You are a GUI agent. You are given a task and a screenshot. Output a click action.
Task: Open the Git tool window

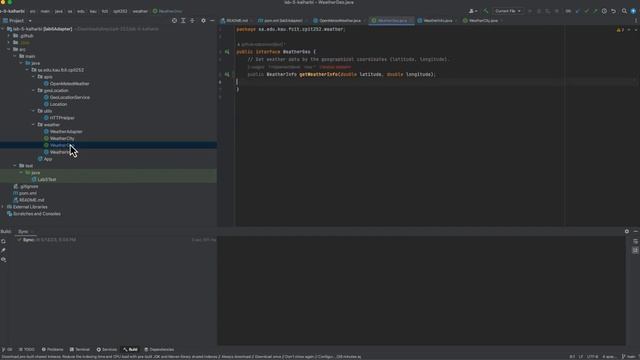point(7,350)
